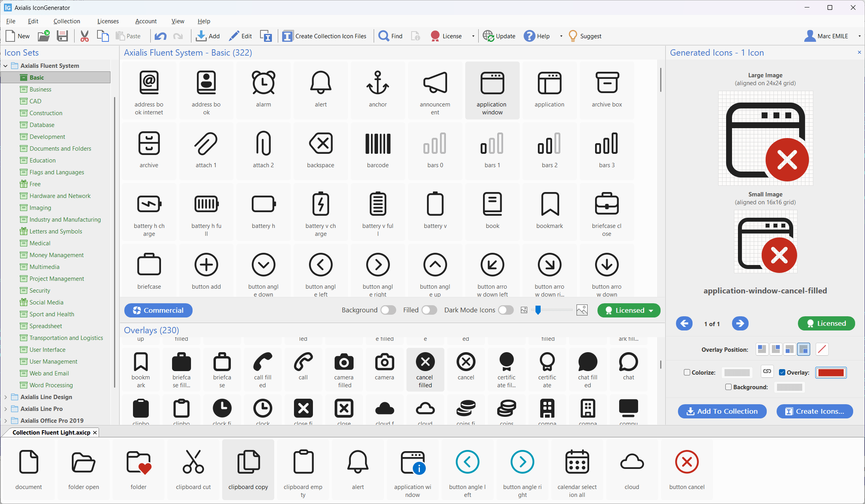Image resolution: width=865 pixels, height=504 pixels.
Task: Click the Suggest lightbulb item
Action: tap(585, 36)
